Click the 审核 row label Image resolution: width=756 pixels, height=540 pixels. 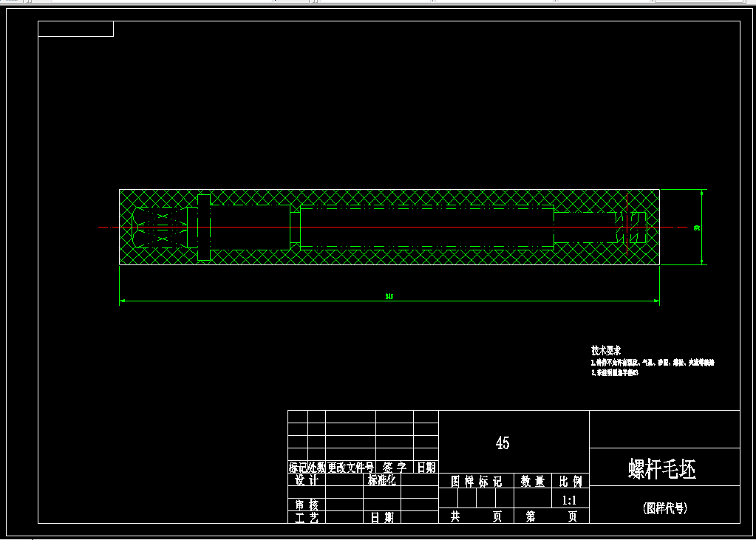[307, 505]
